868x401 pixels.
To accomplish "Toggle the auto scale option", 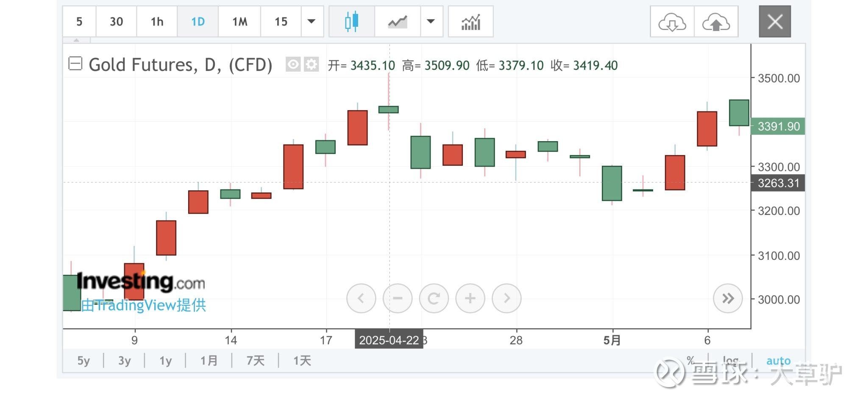I will click(778, 361).
